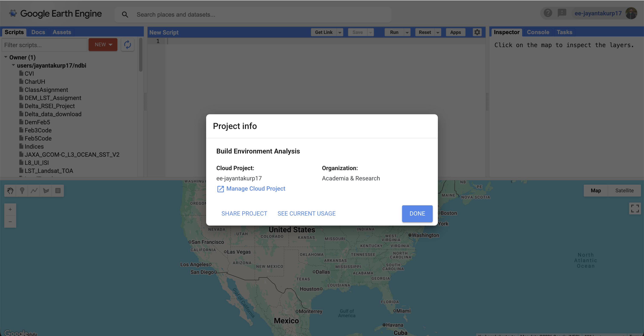644x336 pixels.
Task: Select the draw rectangle tool
Action: coord(58,191)
